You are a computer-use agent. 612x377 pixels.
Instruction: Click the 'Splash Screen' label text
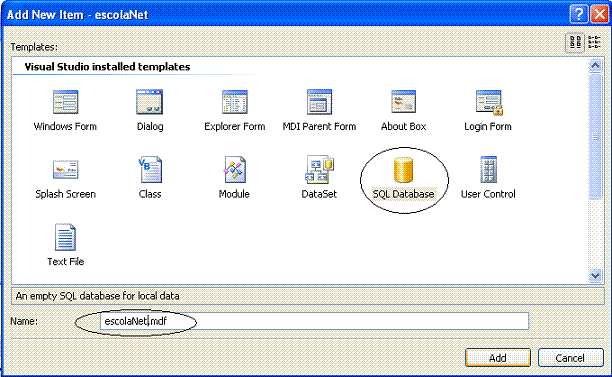(66, 194)
